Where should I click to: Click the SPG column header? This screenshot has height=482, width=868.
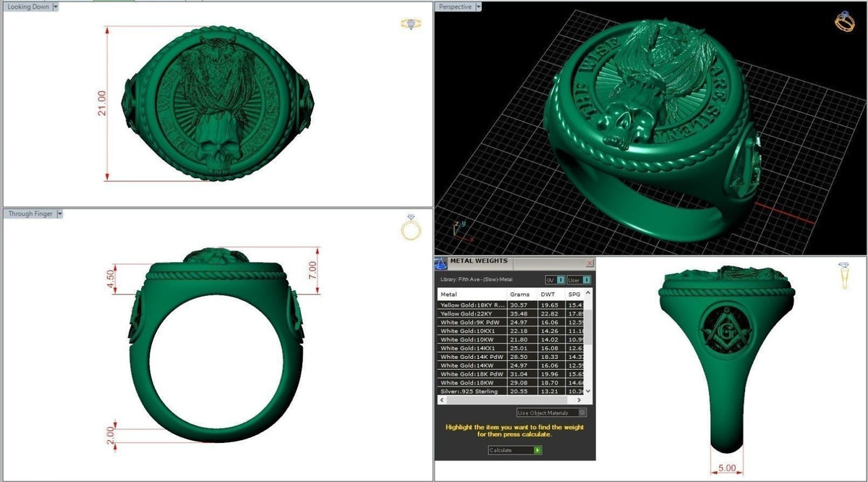tap(574, 295)
